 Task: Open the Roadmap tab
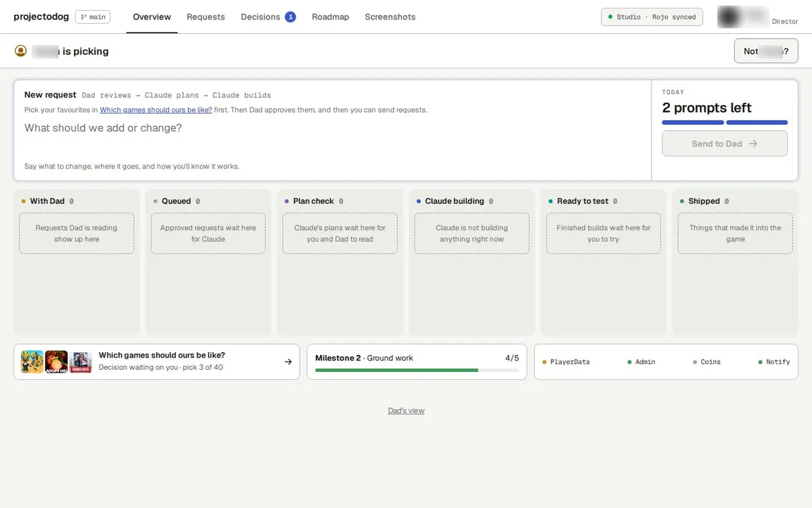coord(330,17)
